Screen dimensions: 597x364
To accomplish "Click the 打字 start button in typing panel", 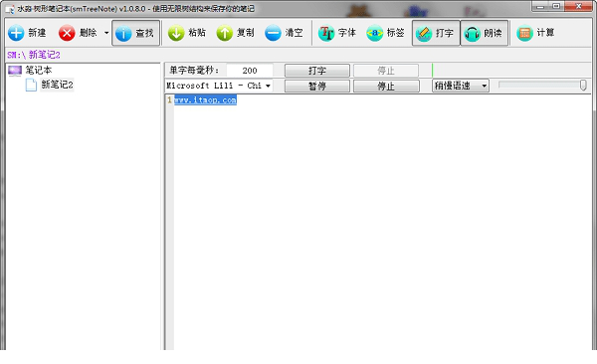I will coord(316,71).
